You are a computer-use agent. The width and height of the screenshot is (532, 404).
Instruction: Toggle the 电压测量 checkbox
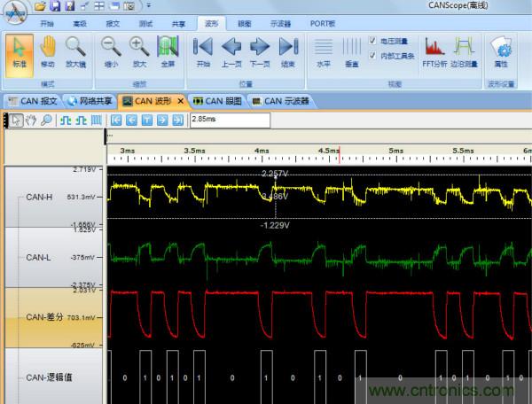[x=372, y=41]
